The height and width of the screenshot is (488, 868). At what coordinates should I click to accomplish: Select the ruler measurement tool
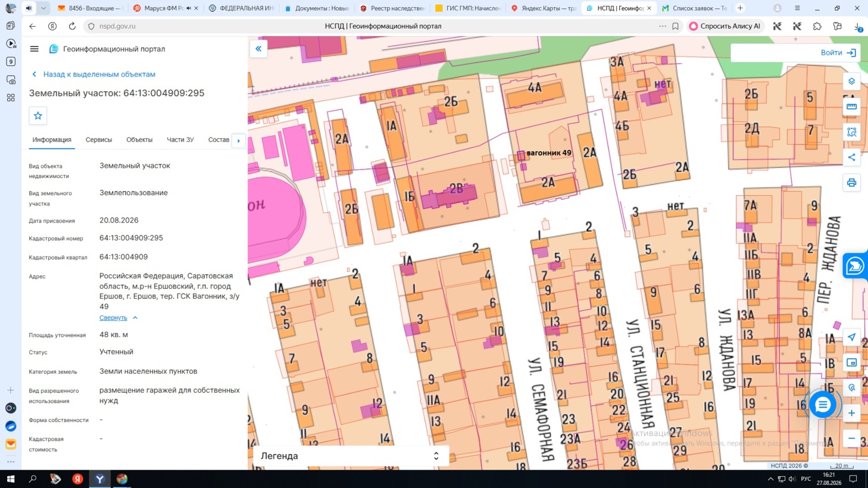[x=852, y=107]
